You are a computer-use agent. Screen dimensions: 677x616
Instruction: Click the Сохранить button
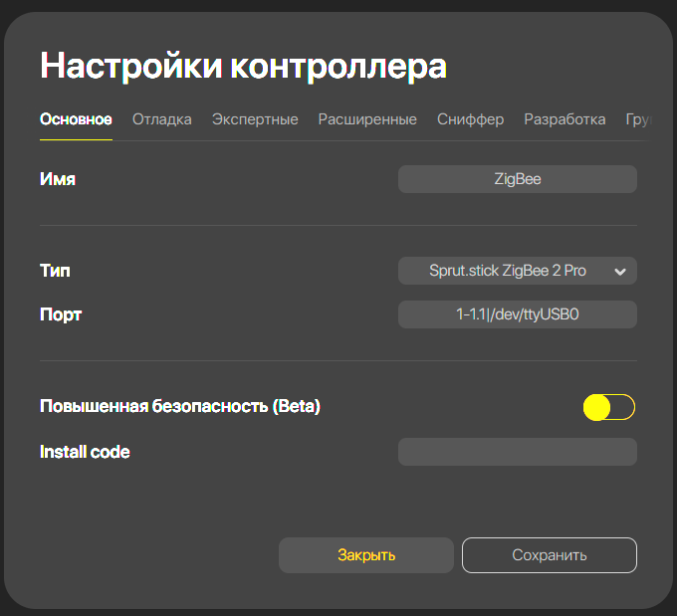[x=549, y=555]
